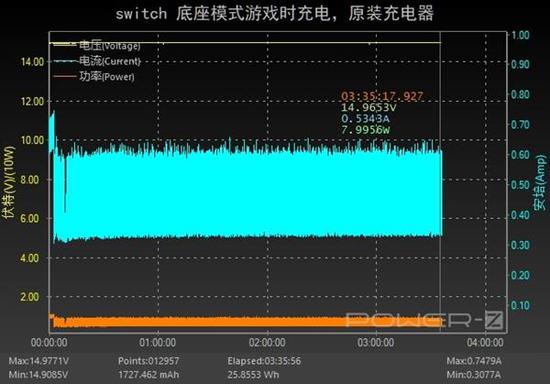Viewport: 550px width, 384px height.
Task: Click the 1.00 ampere axis label
Action: coord(520,35)
